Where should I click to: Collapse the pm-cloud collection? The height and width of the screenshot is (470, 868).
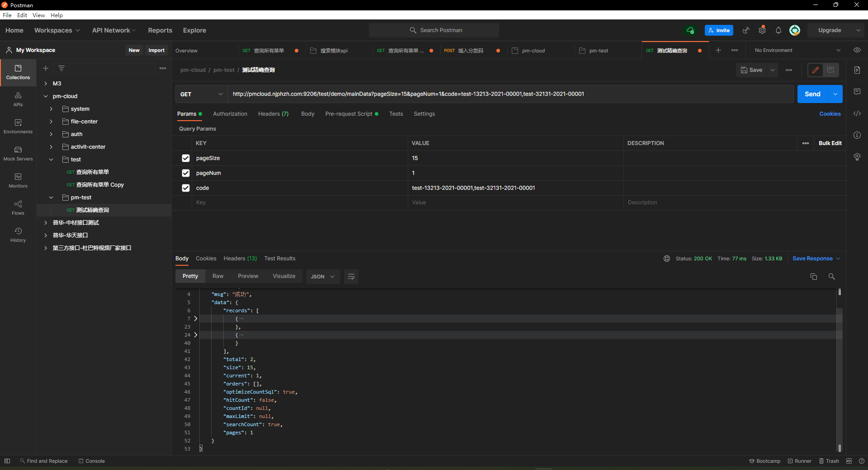coord(46,96)
